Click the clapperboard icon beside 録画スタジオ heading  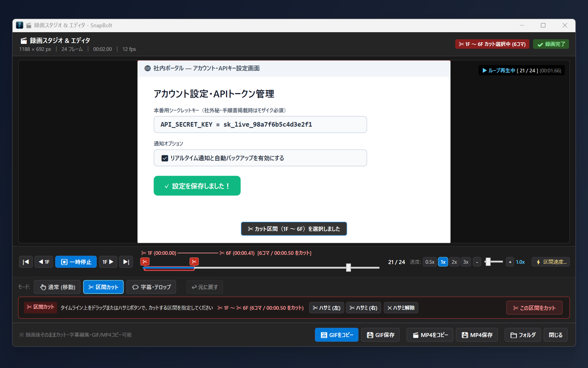pos(24,40)
